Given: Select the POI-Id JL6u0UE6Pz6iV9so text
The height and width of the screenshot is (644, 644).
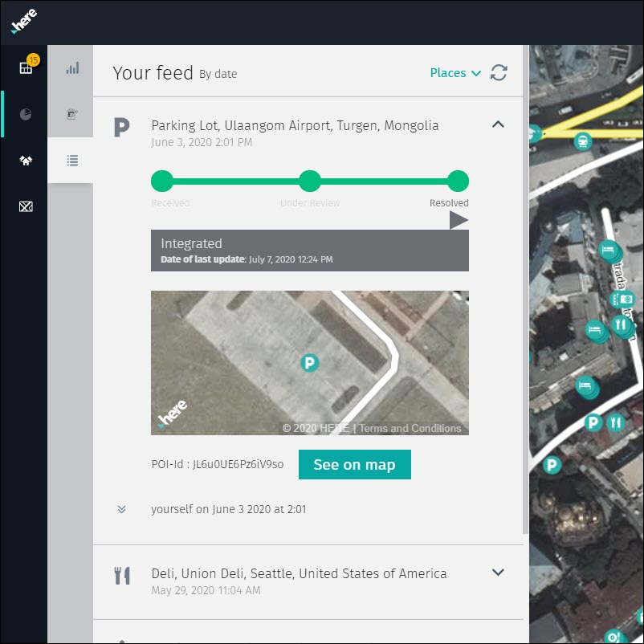Looking at the screenshot, I should pos(218,464).
